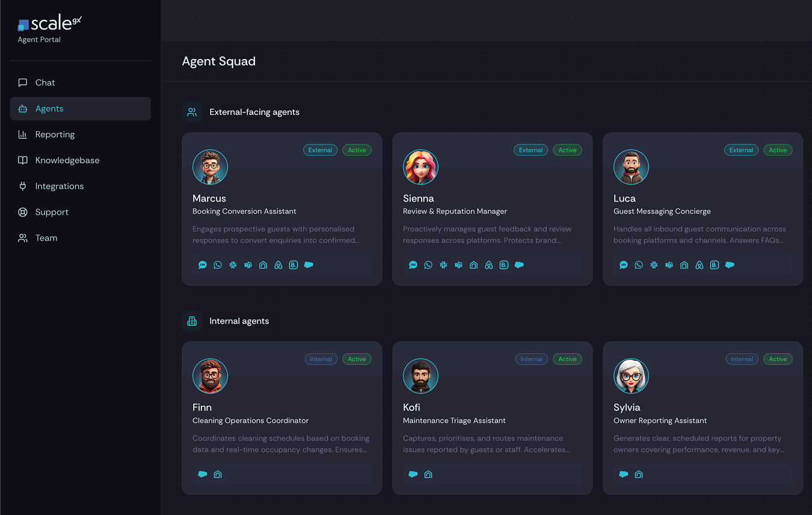Open the Support menu item
The image size is (812, 515).
tap(81, 212)
